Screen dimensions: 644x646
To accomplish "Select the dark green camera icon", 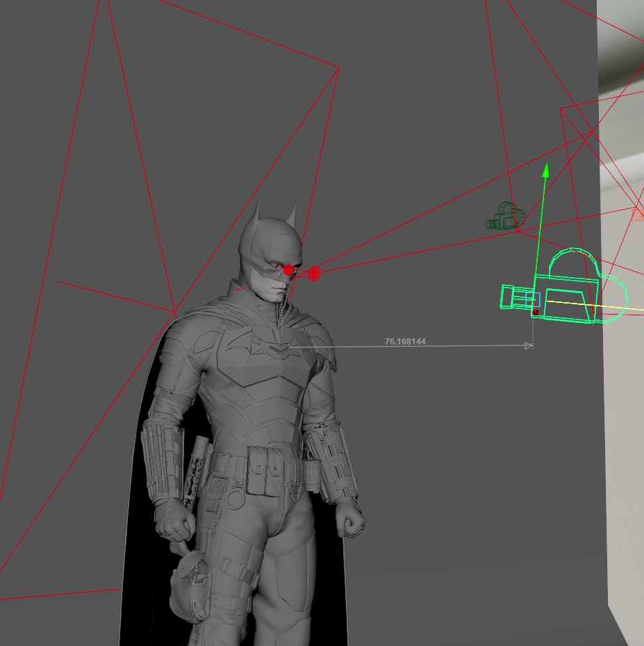I will tap(506, 216).
